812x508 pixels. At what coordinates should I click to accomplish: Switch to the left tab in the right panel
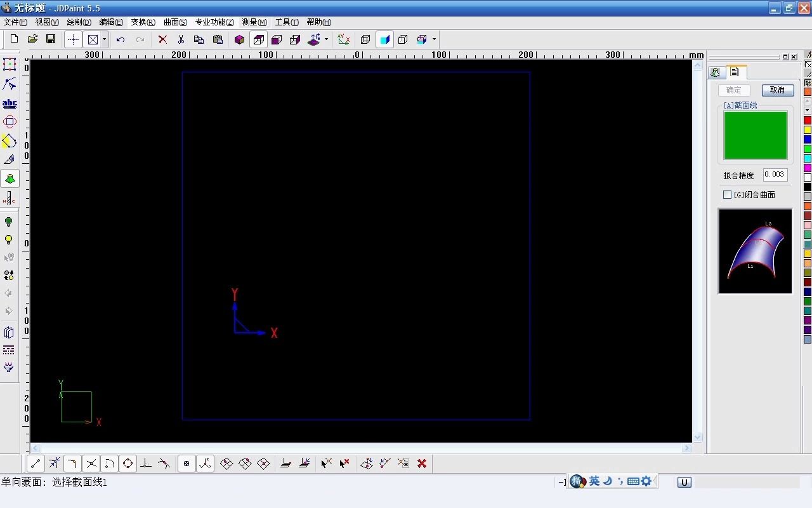tap(716, 72)
